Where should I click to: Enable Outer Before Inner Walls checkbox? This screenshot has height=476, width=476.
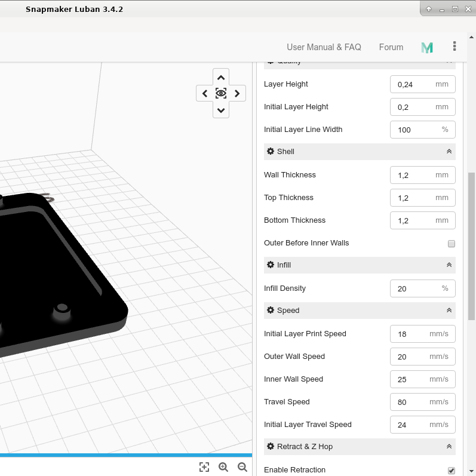coord(452,244)
